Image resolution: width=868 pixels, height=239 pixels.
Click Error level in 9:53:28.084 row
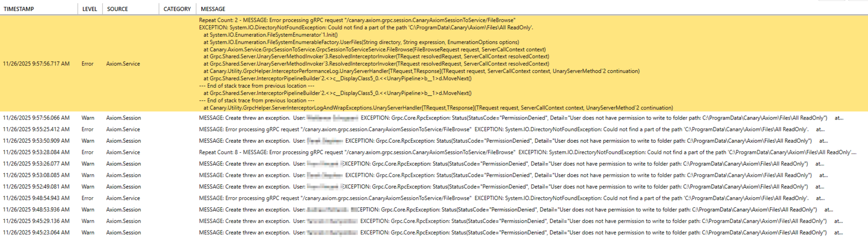click(87, 152)
